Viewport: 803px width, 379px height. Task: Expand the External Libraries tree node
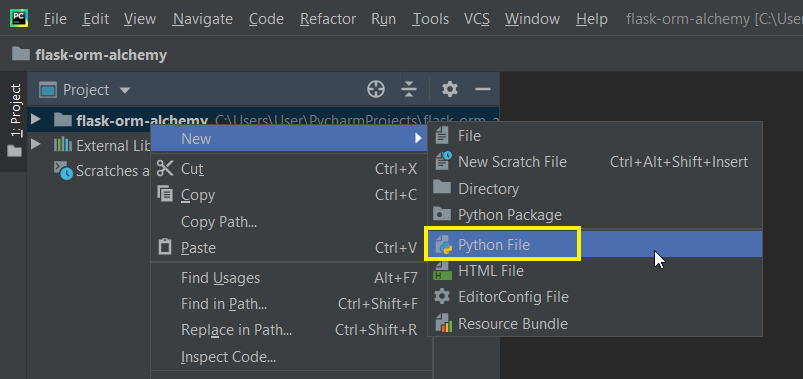[35, 144]
